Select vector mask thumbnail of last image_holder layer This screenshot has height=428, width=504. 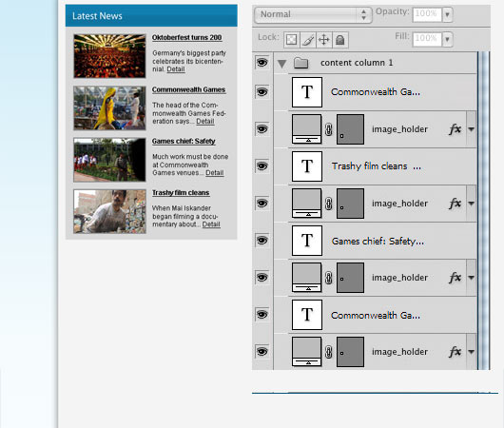point(350,352)
